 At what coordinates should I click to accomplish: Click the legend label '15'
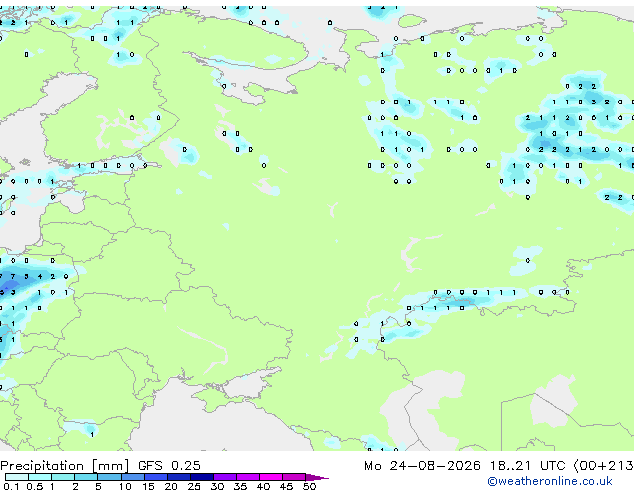[148, 486]
